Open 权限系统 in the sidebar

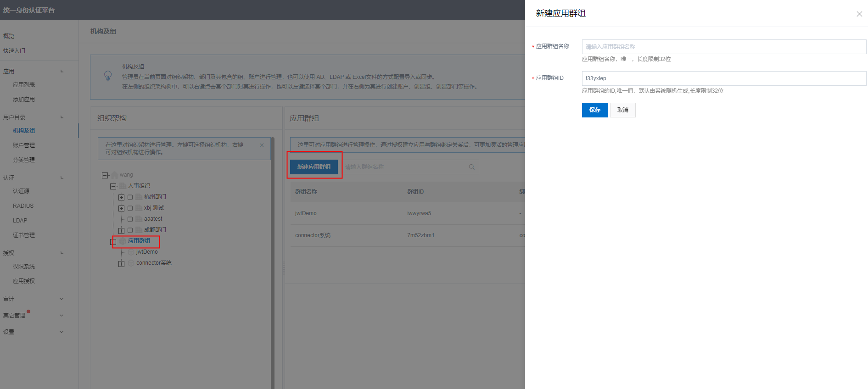tap(24, 267)
